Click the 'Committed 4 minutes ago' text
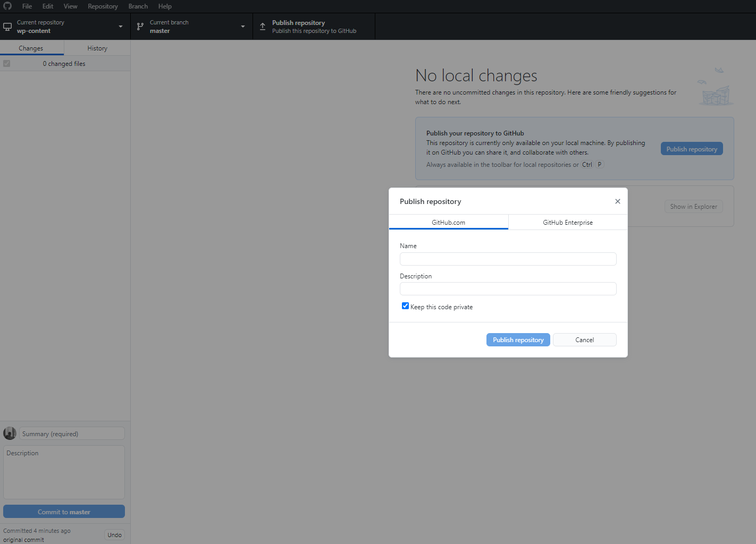Screen dimensions: 756x544 (37, 531)
